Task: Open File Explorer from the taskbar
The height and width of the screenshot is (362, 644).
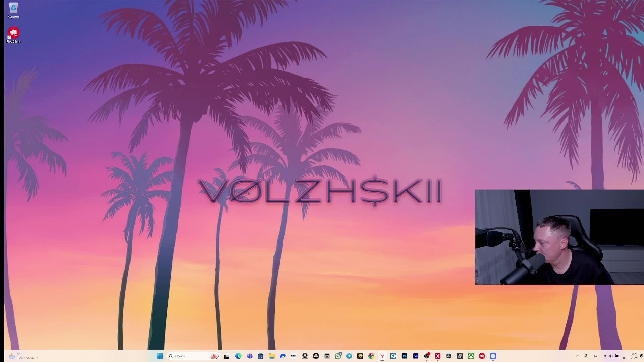Action: pos(271,356)
